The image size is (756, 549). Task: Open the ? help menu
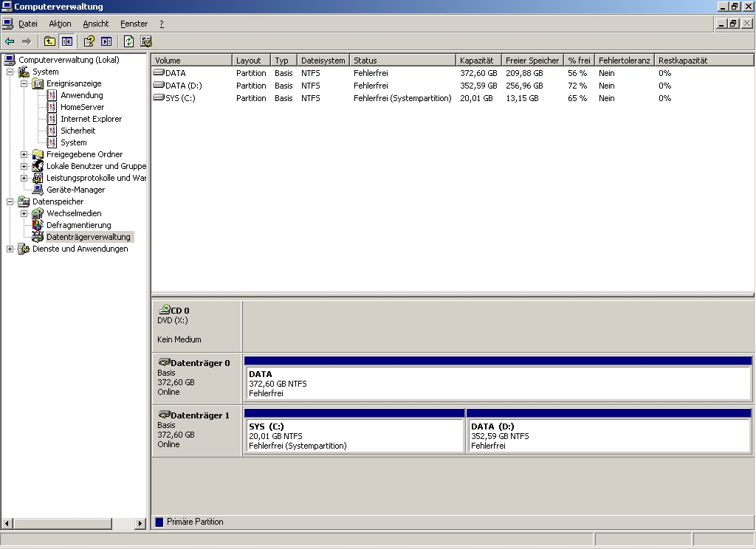tap(162, 24)
